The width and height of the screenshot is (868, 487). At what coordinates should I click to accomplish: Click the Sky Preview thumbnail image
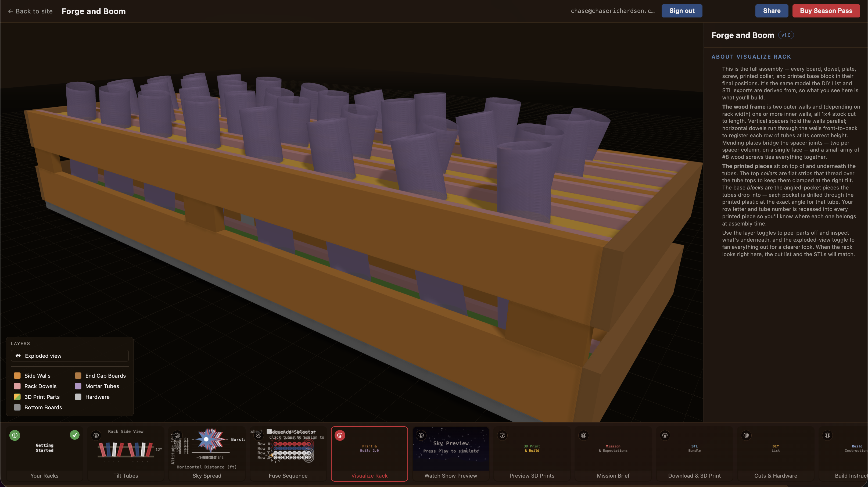point(450,449)
